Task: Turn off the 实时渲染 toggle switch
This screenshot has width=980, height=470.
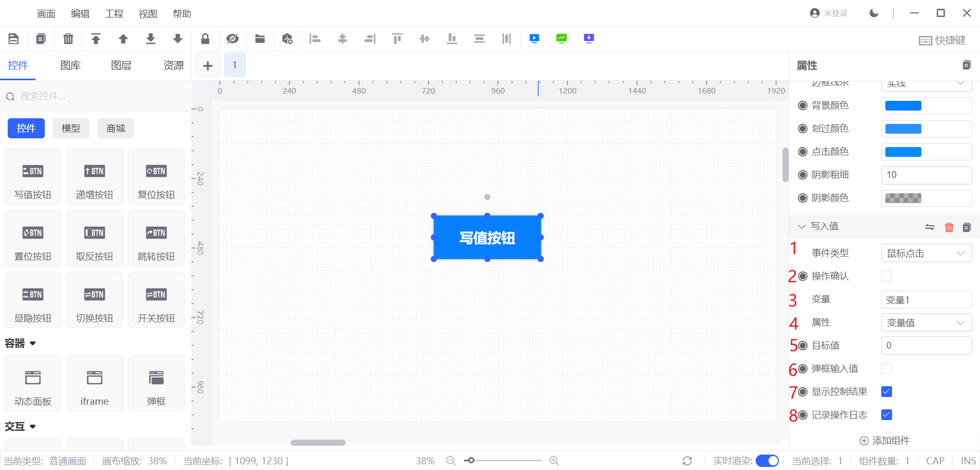Action: coord(767,461)
